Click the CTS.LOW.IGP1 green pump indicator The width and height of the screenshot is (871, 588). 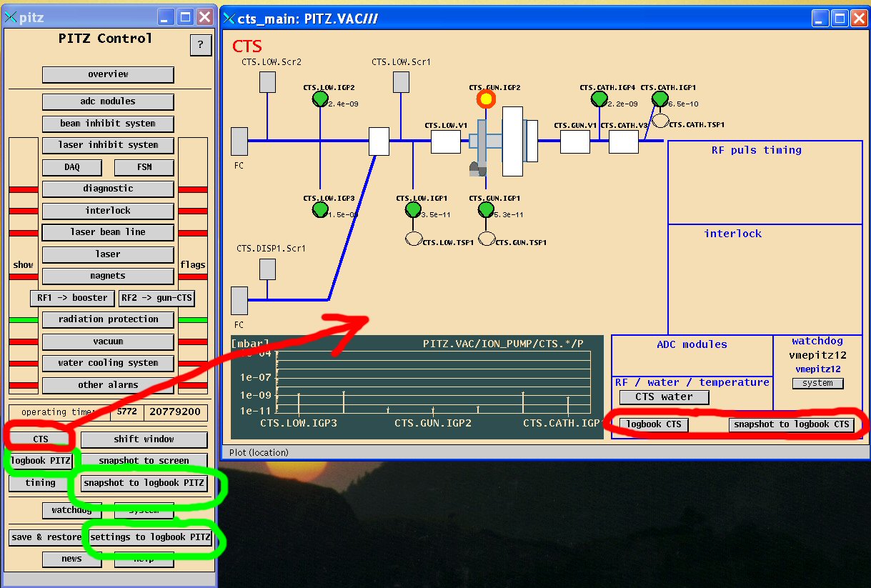[413, 209]
